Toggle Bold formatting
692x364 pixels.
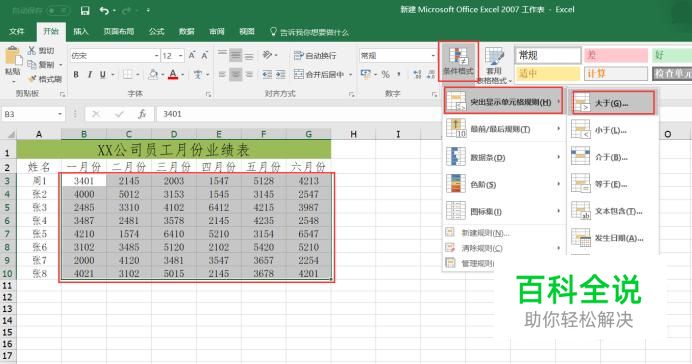76,75
